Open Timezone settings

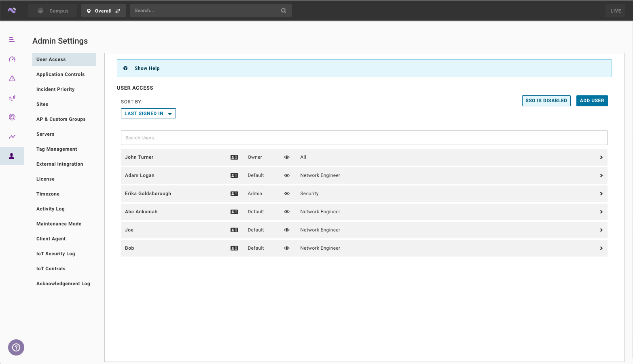48,194
